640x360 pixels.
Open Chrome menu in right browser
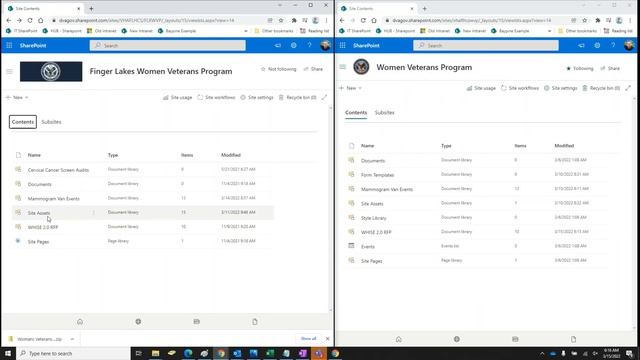click(630, 20)
